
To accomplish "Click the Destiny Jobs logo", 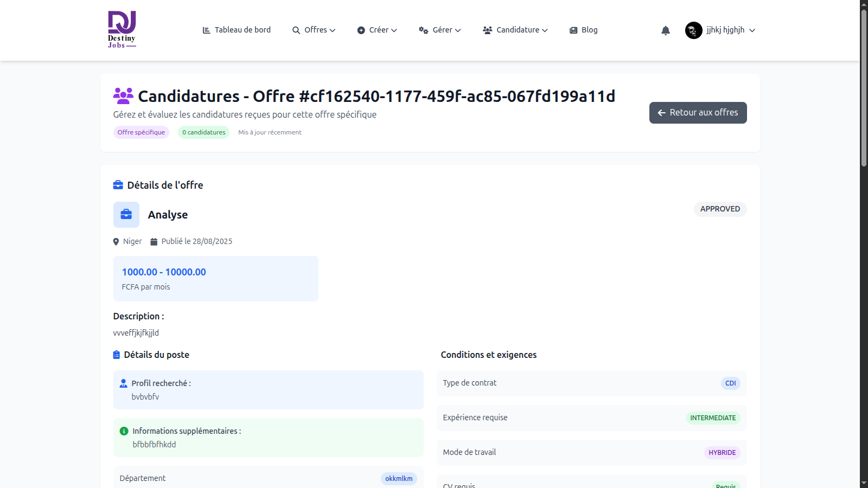I will tap(122, 30).
